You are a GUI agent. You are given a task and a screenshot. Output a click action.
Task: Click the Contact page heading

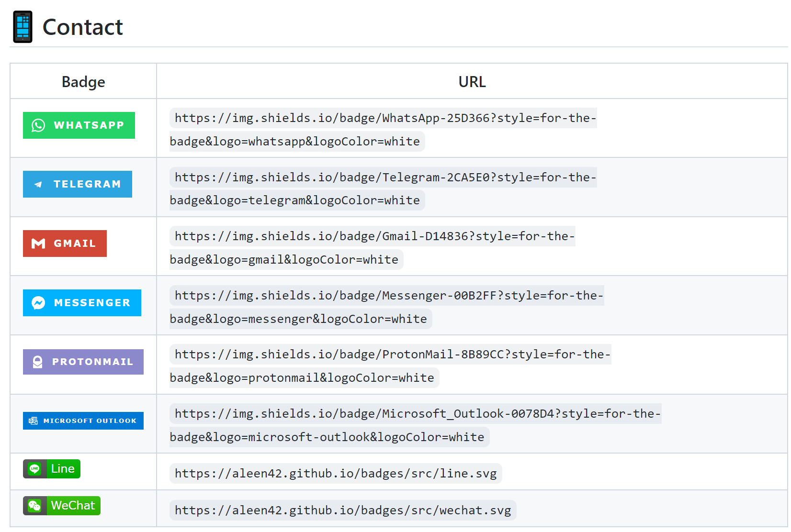coord(82,27)
